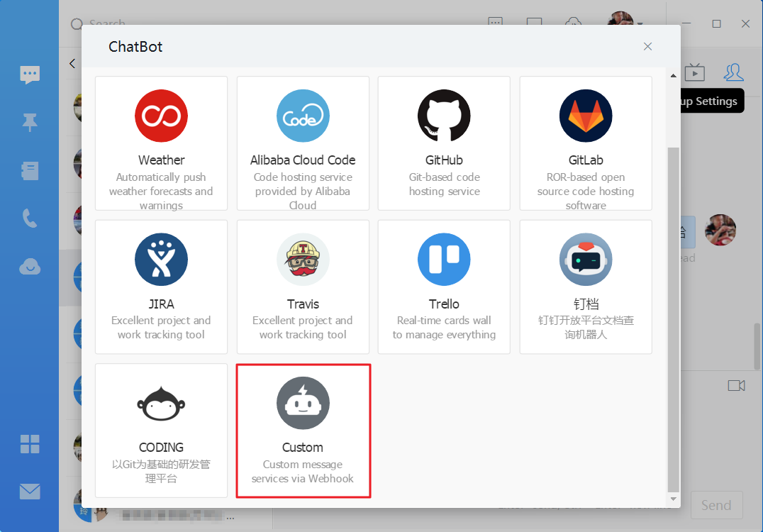The width and height of the screenshot is (763, 532).
Task: Open the DING pin icon in sidebar
Action: point(30,123)
